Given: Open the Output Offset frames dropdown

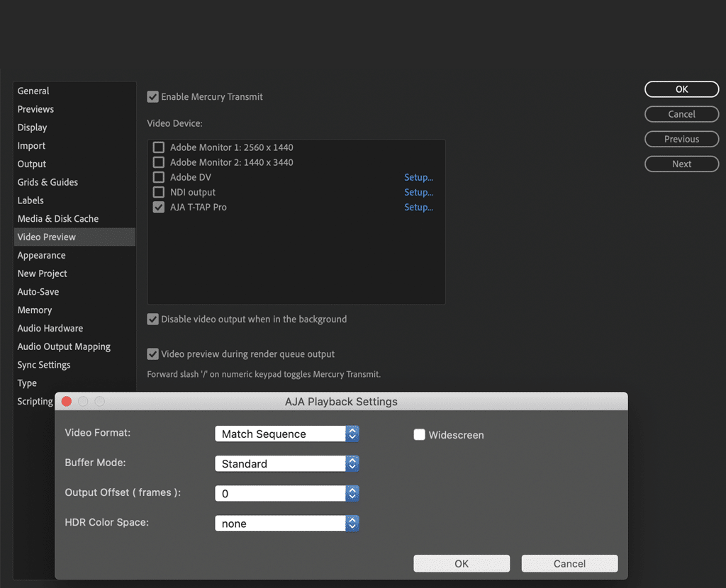Looking at the screenshot, I should pyautogui.click(x=286, y=493).
